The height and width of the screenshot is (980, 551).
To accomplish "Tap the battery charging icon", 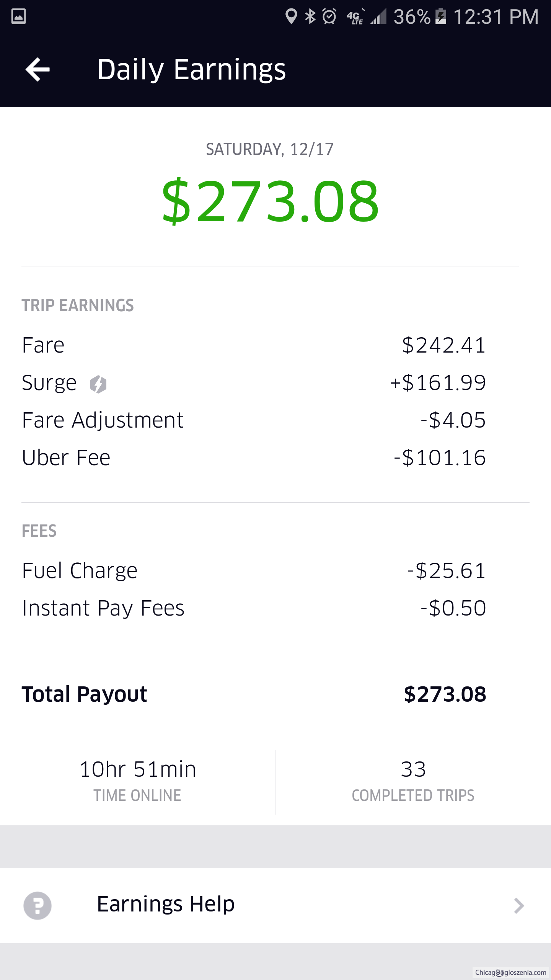I will click(x=441, y=16).
